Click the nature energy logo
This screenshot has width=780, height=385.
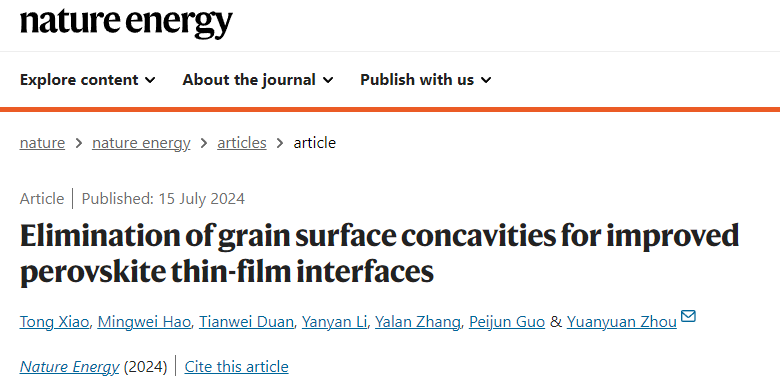[x=126, y=22]
